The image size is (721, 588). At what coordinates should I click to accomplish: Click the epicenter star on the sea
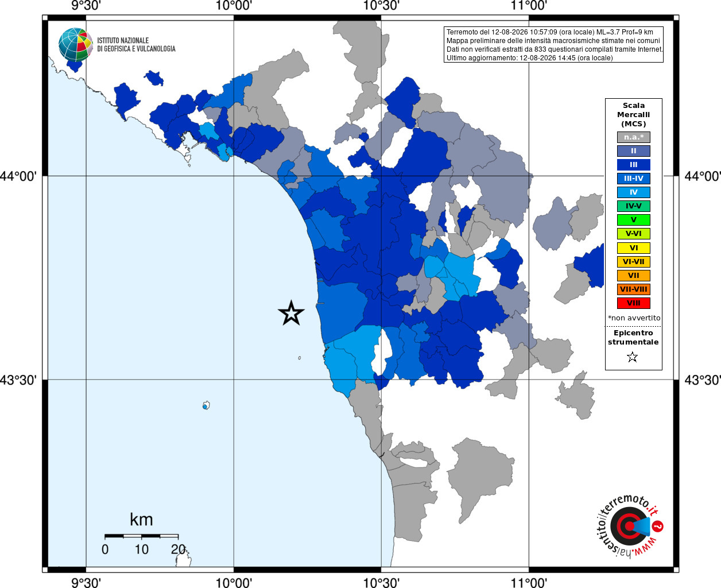pyautogui.click(x=291, y=313)
